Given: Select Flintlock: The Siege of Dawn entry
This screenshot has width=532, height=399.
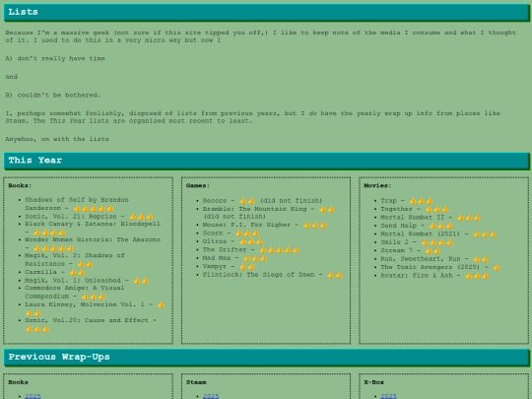Looking at the screenshot, I should click(273, 275).
